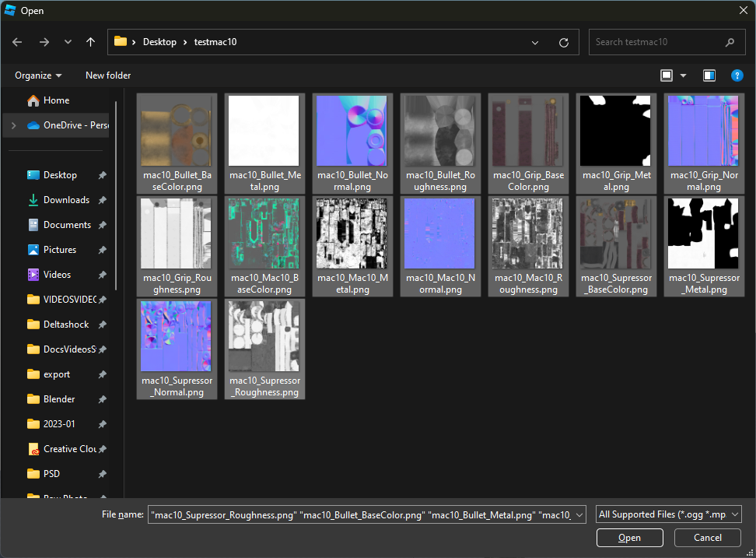Go up one folder level
The height and width of the screenshot is (558, 756).
click(x=91, y=42)
